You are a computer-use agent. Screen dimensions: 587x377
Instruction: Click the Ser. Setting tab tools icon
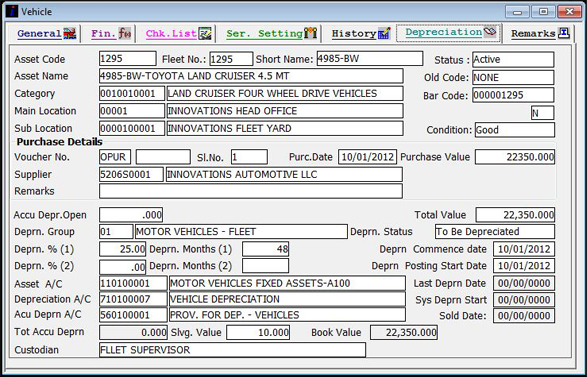(310, 34)
